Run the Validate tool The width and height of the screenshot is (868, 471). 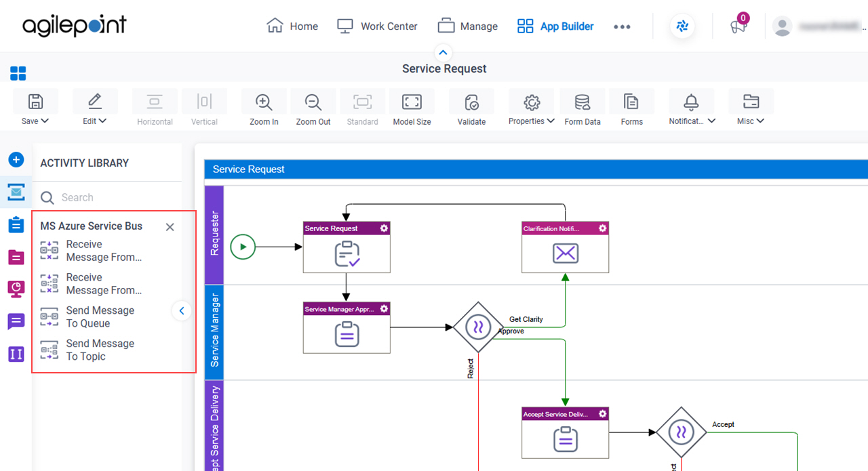[471, 102]
